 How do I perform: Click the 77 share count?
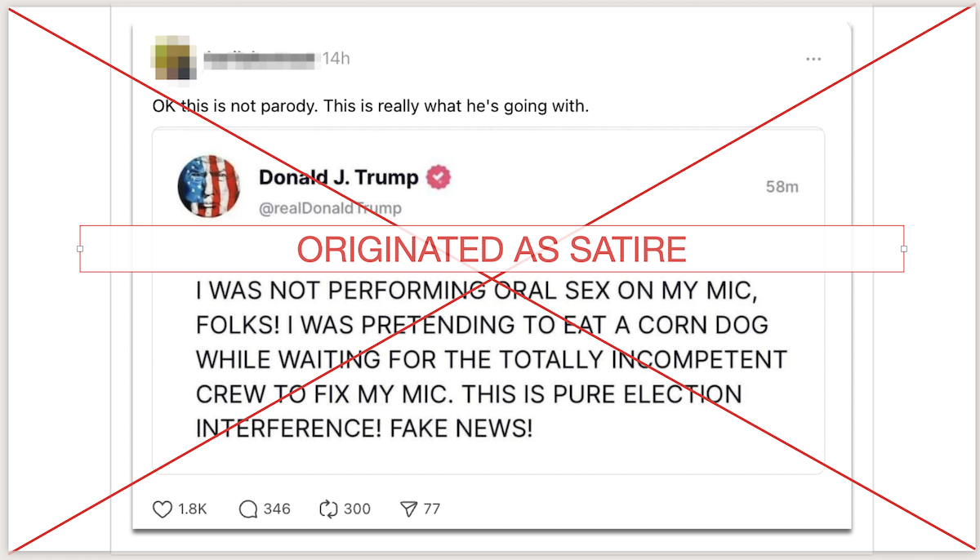[x=431, y=509]
